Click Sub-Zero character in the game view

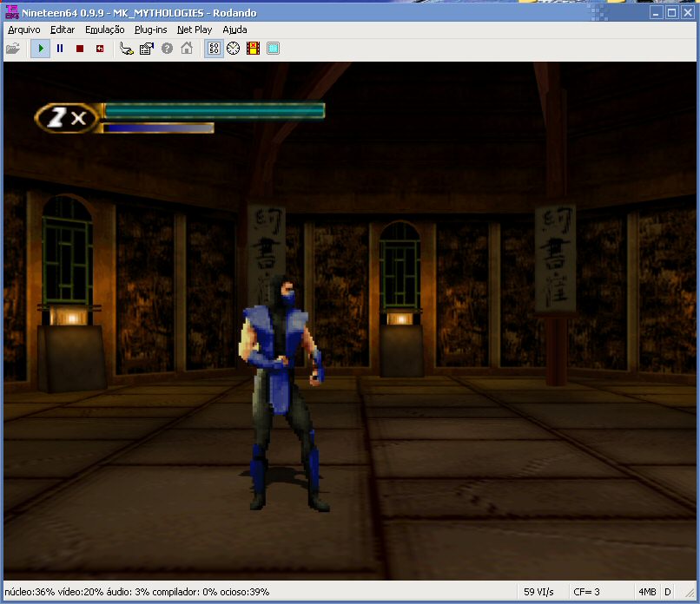[283, 392]
